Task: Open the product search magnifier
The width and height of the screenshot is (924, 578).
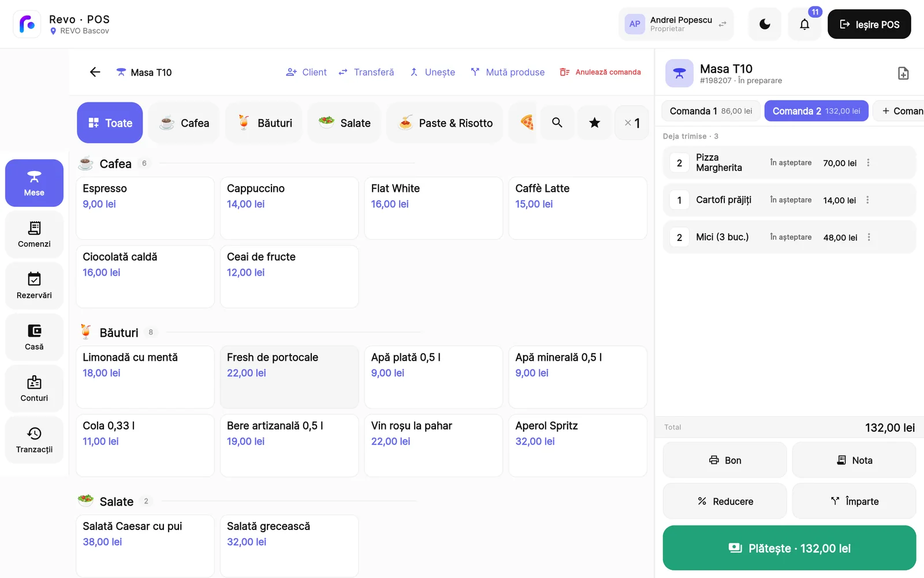Action: (x=557, y=123)
